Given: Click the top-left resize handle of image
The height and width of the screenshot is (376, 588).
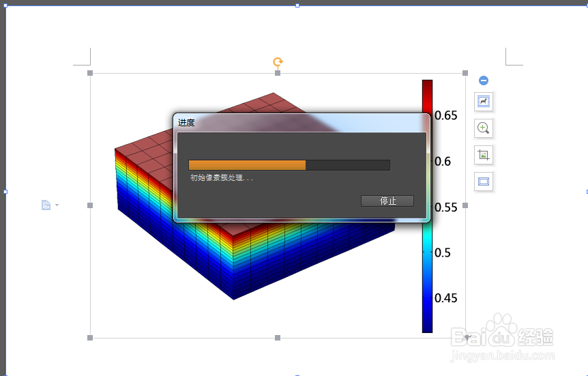Looking at the screenshot, I should point(90,73).
